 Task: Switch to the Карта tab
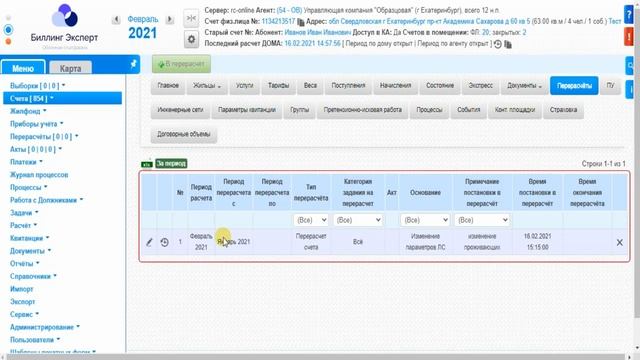click(x=70, y=68)
